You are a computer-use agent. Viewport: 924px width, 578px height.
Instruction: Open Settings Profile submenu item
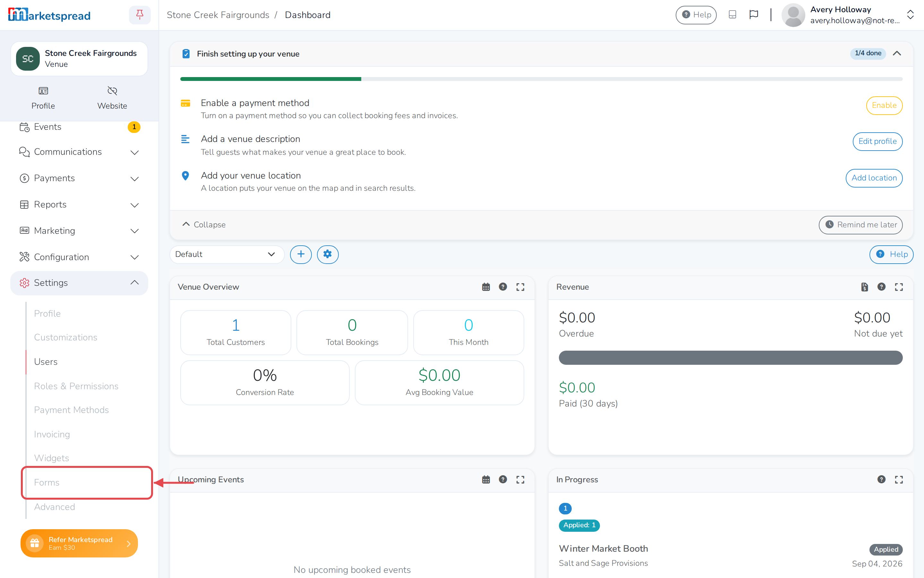pos(47,313)
